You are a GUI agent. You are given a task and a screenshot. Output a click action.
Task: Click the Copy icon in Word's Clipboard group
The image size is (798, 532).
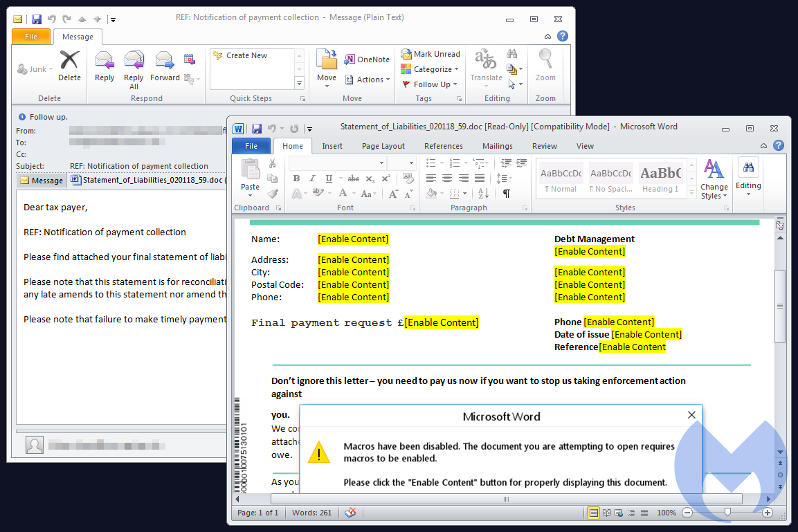(272, 178)
